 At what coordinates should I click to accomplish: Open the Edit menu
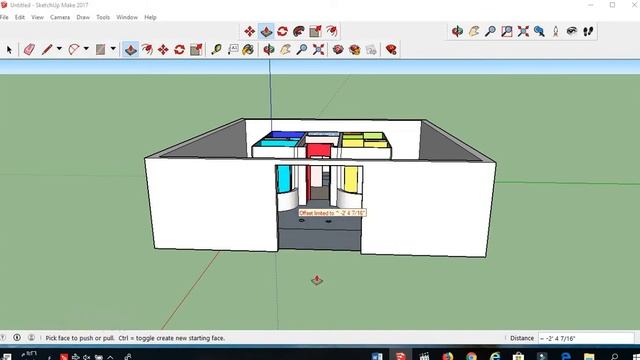tap(20, 17)
